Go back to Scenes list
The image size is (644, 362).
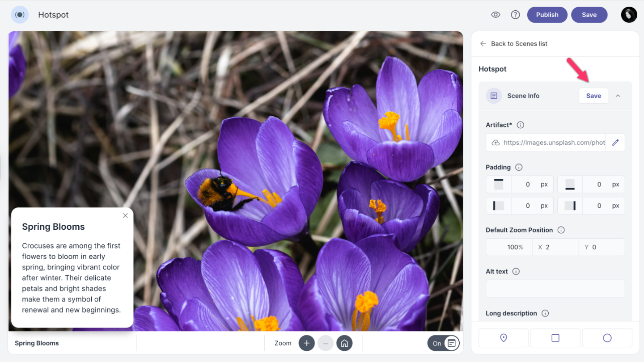click(x=514, y=44)
